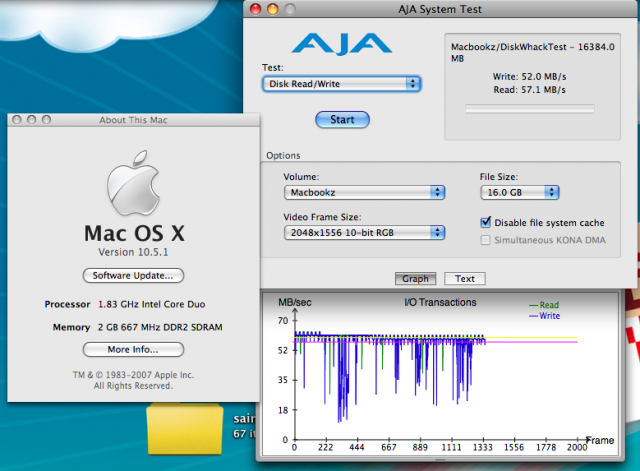The height and width of the screenshot is (471, 640).
Task: Click the Processor 1.83 GHz Intel Core Duo text
Action: coord(125,304)
